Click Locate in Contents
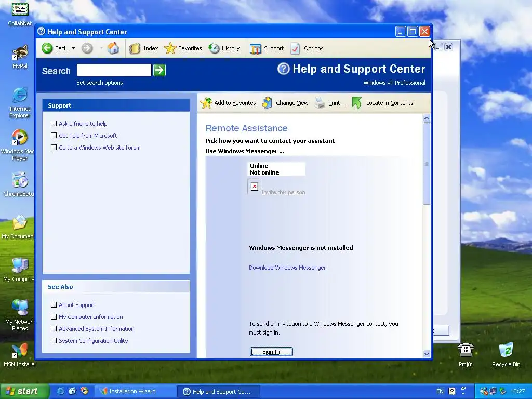 383,103
